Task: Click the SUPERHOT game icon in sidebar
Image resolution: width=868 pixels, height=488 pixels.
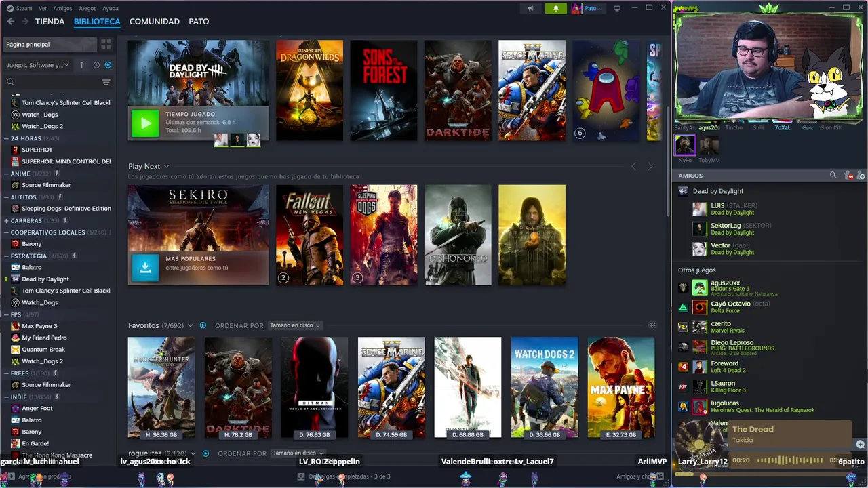Action: (x=16, y=150)
